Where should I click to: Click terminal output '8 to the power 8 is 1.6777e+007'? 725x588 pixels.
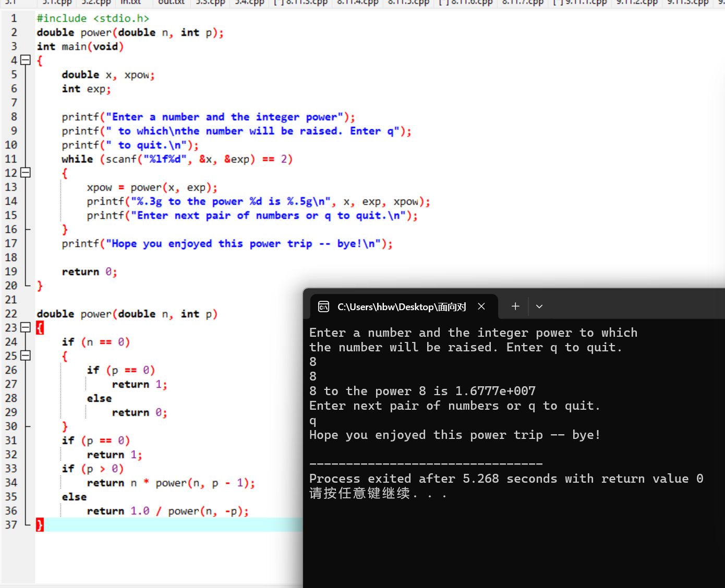point(422,391)
